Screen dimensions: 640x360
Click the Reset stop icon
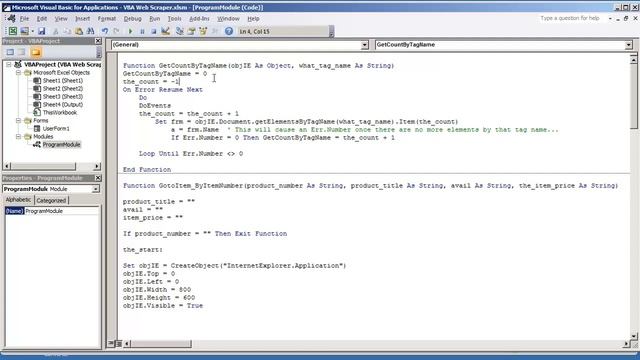pyautogui.click(x=153, y=31)
